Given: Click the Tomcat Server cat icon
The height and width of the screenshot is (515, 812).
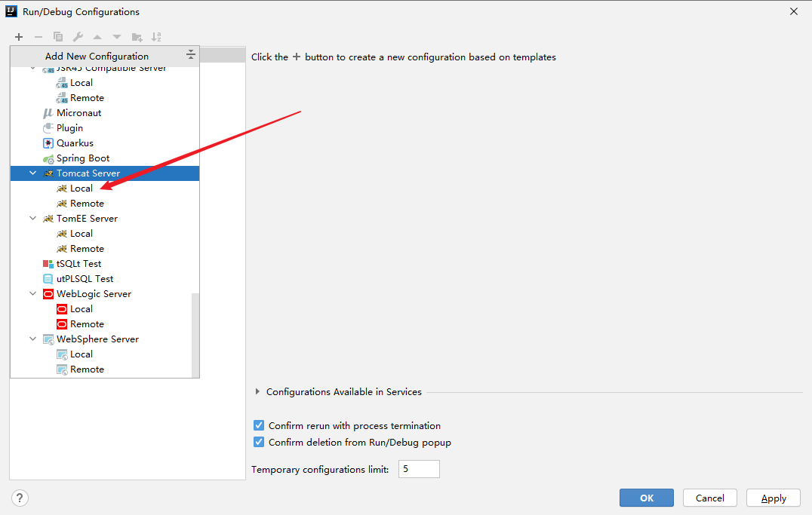Looking at the screenshot, I should point(48,173).
